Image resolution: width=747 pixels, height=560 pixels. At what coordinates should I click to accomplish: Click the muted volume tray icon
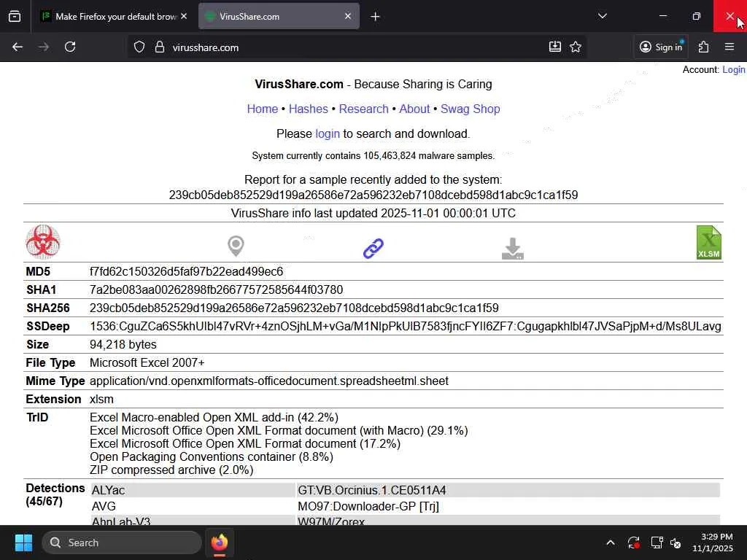tap(675, 542)
